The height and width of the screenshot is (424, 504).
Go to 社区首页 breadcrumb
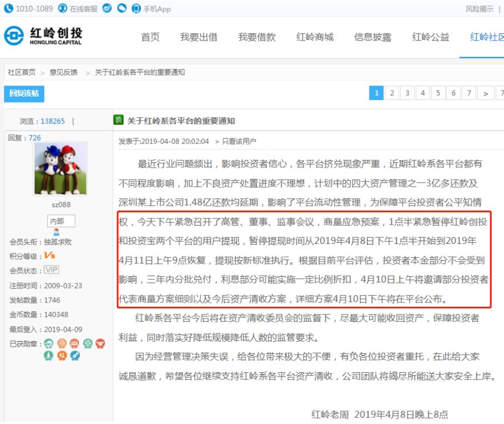(22, 72)
